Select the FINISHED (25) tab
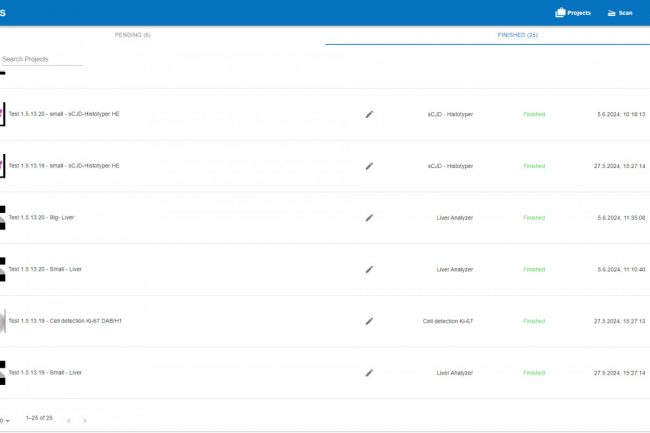 point(518,35)
